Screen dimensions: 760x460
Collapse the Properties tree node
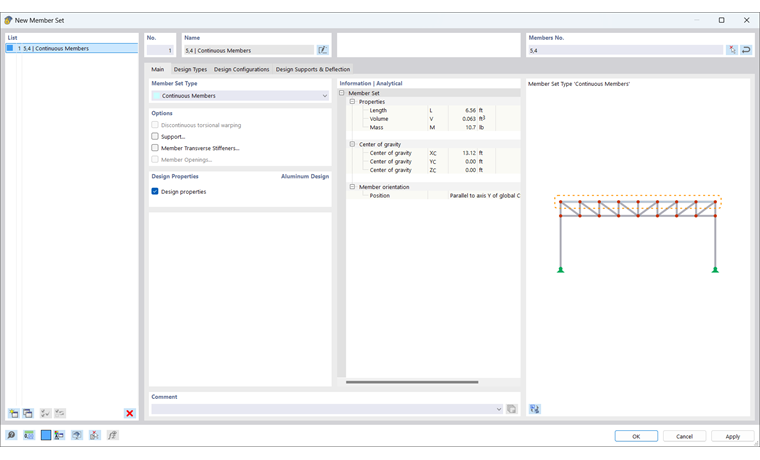coord(352,102)
